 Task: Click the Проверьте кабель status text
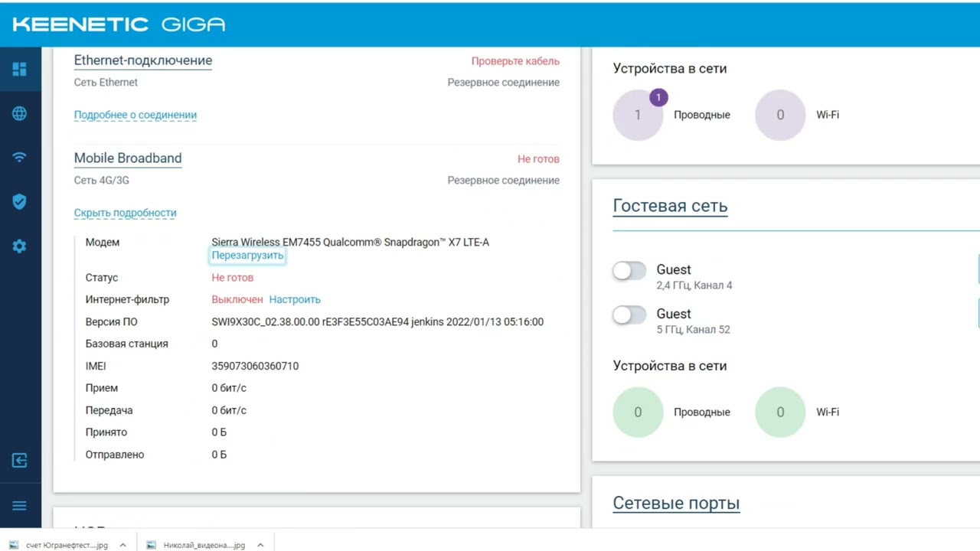coord(515,61)
